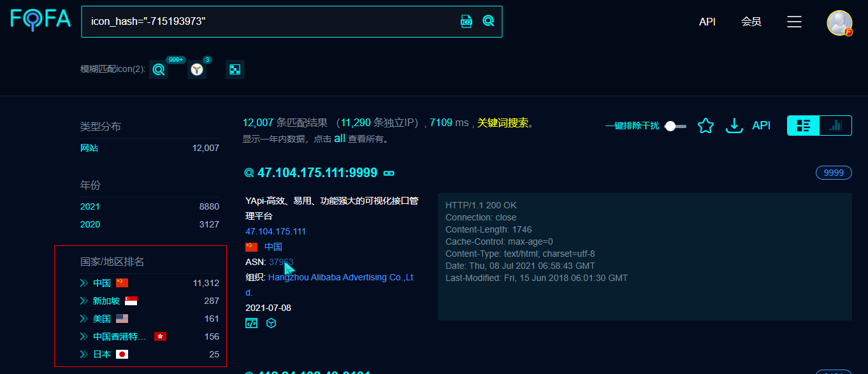Viewport: 868px width, 374px height.
Task: Filter by 网站 type
Action: coord(89,148)
